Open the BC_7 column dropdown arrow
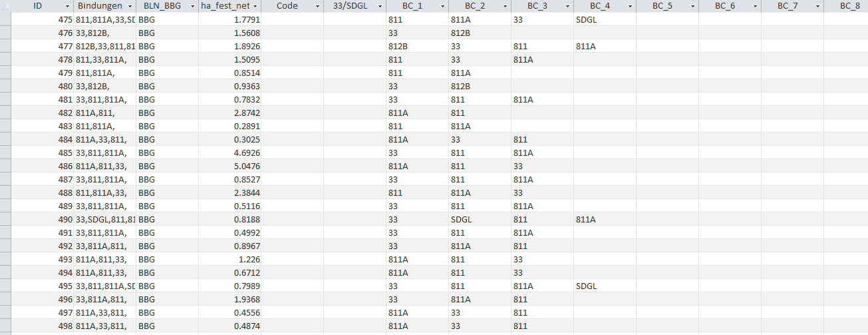868x335 pixels. tap(817, 6)
